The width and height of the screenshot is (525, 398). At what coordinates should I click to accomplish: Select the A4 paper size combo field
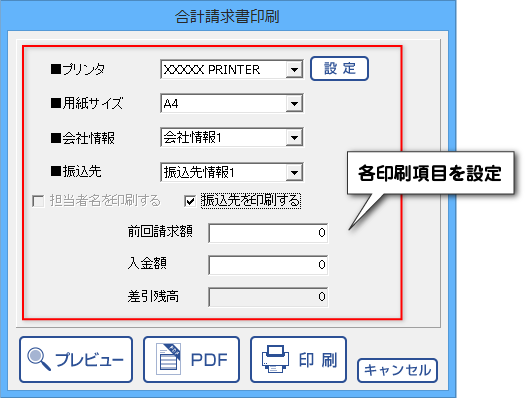click(x=232, y=103)
